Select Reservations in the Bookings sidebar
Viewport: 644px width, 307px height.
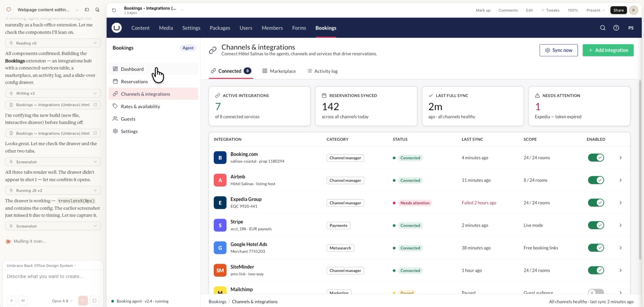coord(153,82)
